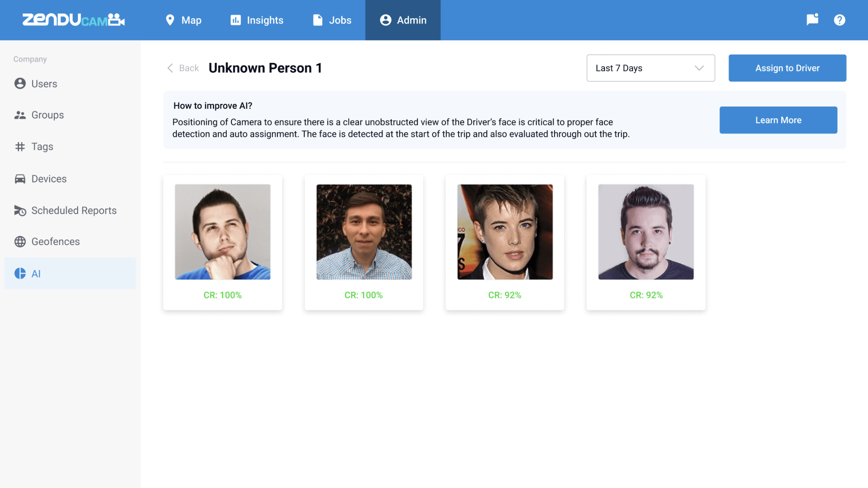Screen dimensions: 868x488
Task: Switch to the Map tab
Action: [183, 20]
